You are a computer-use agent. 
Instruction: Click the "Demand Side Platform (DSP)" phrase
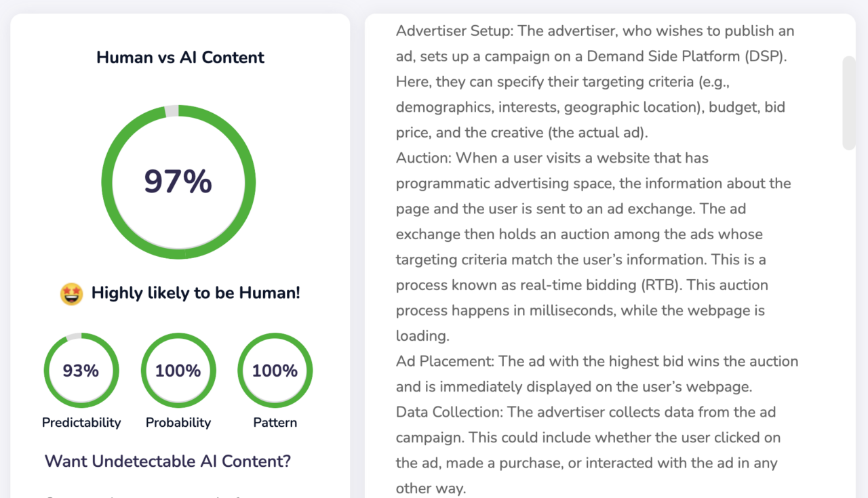point(687,57)
